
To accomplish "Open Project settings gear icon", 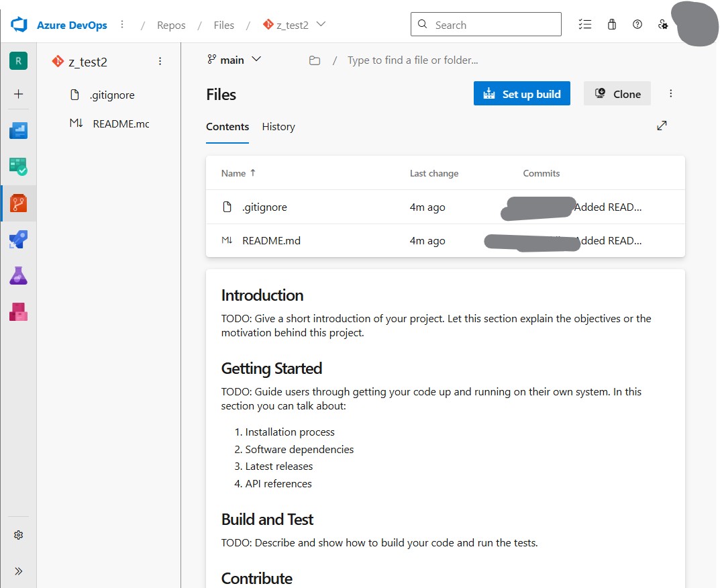I will click(18, 535).
